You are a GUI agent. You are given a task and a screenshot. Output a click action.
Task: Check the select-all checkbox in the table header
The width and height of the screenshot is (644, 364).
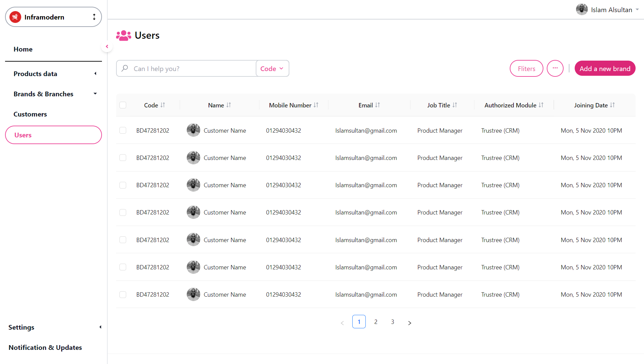(x=123, y=105)
